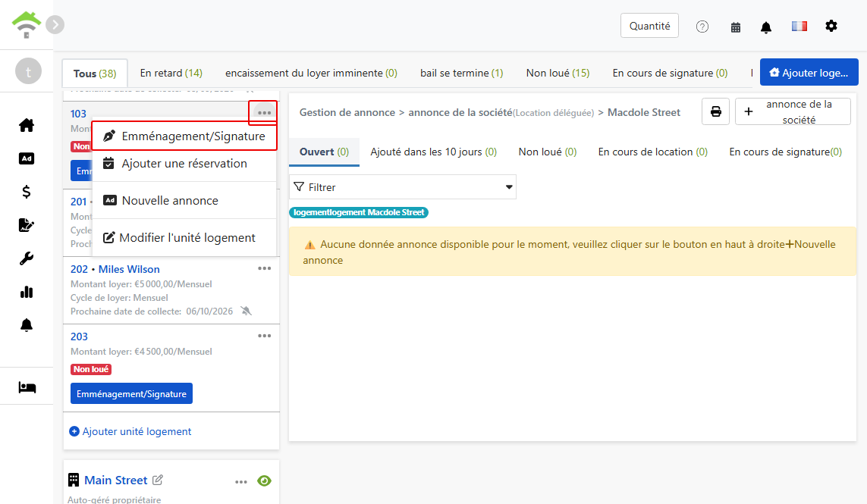Open the dollar finance sidebar icon

coord(27,192)
